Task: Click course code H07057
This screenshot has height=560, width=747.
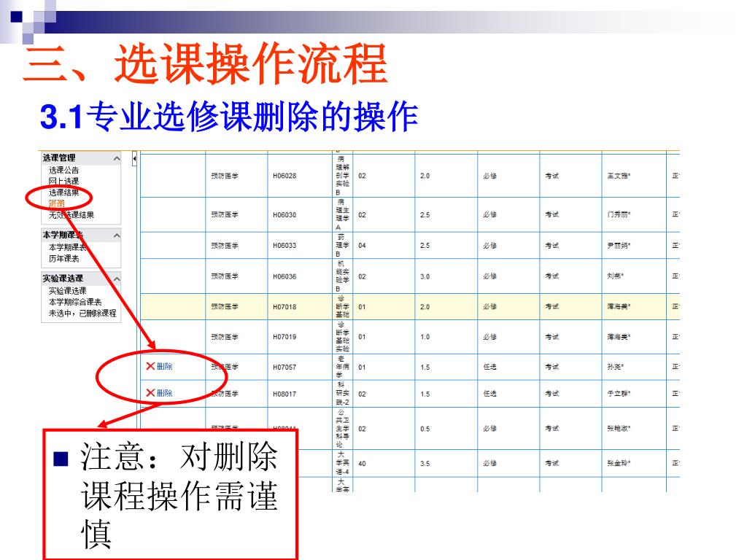Action: [285, 367]
